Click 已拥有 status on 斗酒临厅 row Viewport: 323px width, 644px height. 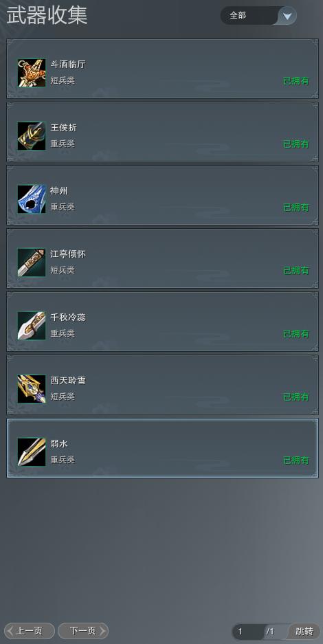click(296, 81)
